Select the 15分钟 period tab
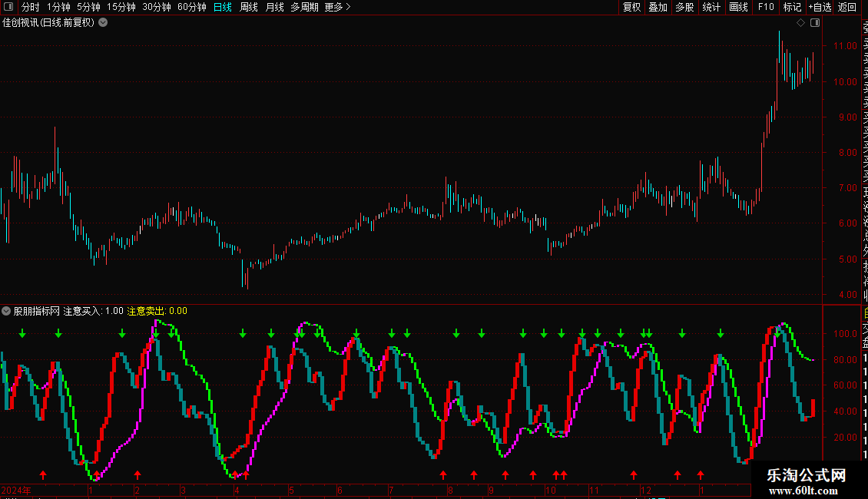Viewport: 868px width, 499px height. 121,7
